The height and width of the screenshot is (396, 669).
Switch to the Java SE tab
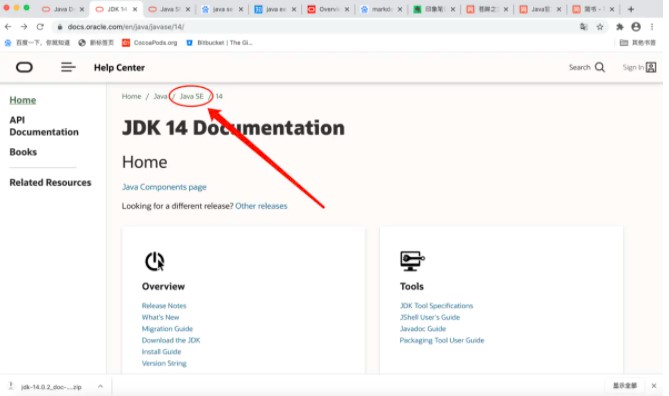click(168, 9)
